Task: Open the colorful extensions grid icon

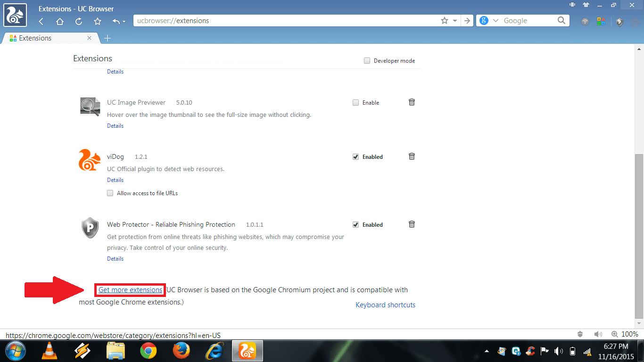Action: coord(601,21)
